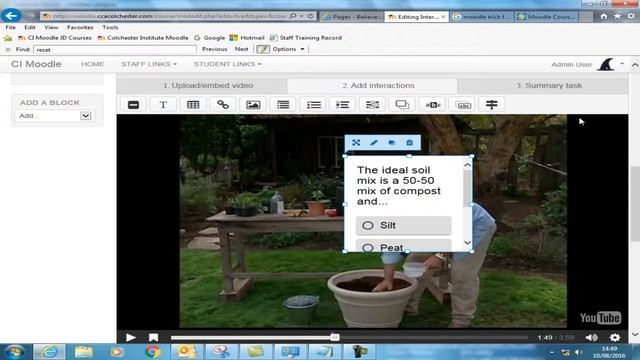Open the Tools menu
The image size is (640, 360).
point(110,27)
